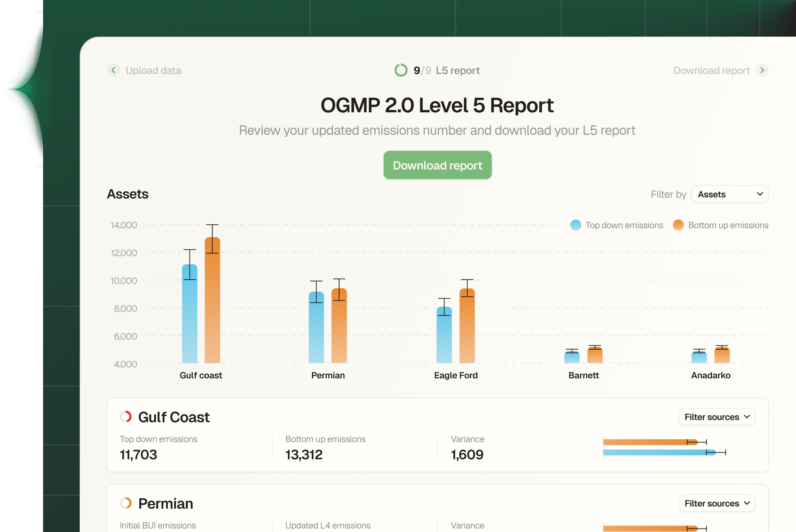Click Initial BUI emissions label in Permian card

pos(158,526)
